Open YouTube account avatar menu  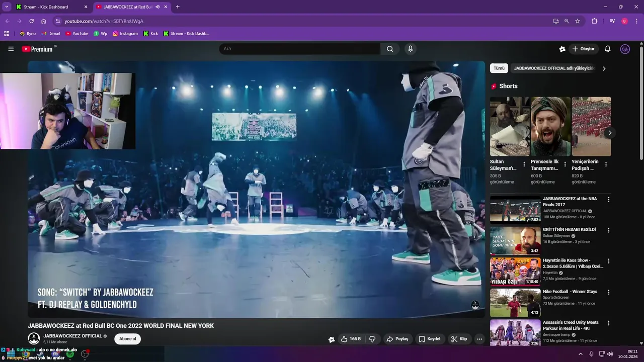[625, 49]
